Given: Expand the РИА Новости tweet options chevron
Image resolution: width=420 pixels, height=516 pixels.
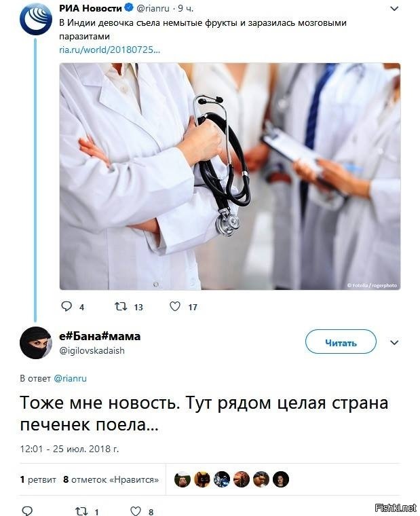Looking at the screenshot, I should click(394, 9).
